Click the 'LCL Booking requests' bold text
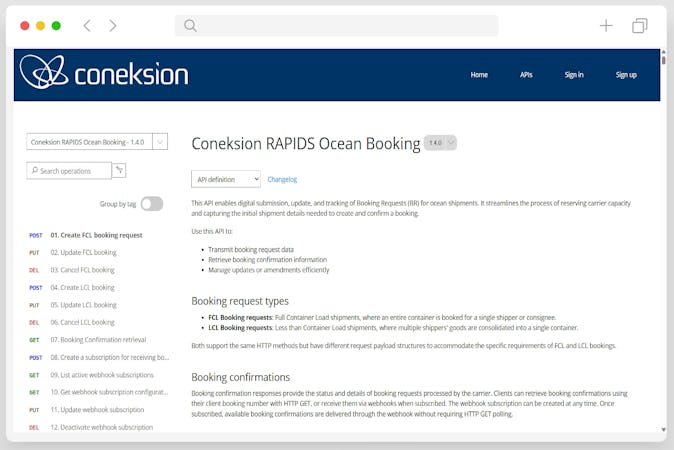The height and width of the screenshot is (450, 674). 240,328
